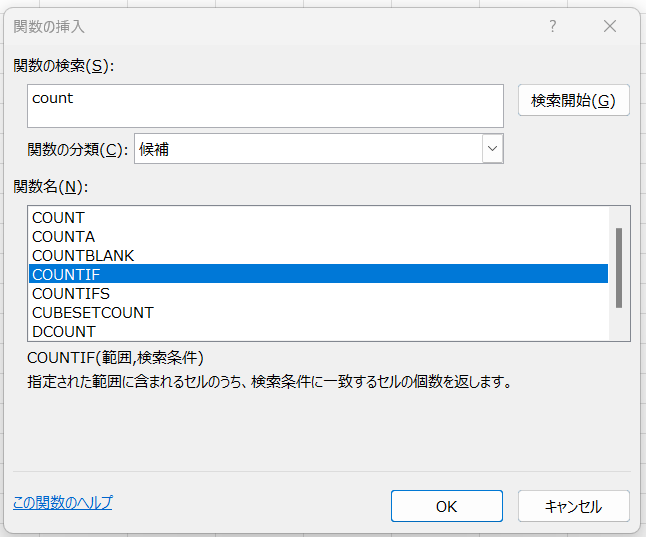Pick COUNTIFS in the function list

[71, 293]
